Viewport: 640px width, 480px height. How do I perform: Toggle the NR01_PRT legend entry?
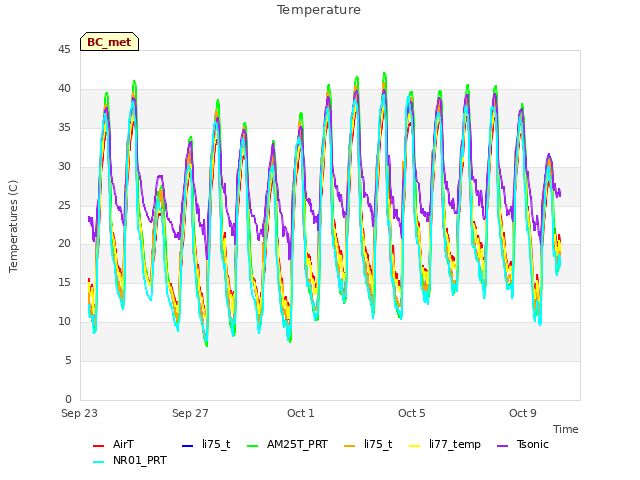point(130,461)
